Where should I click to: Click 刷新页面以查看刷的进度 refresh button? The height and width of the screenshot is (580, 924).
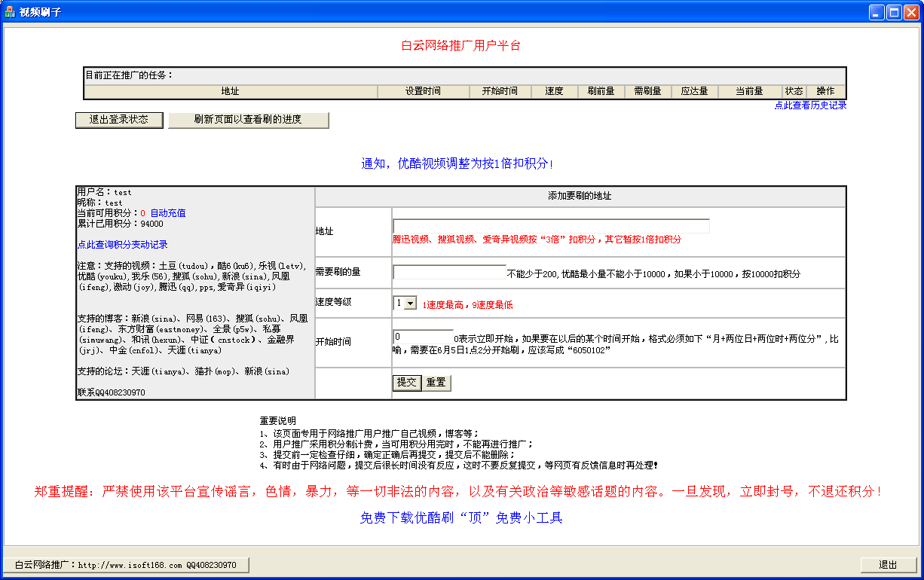[248, 121]
